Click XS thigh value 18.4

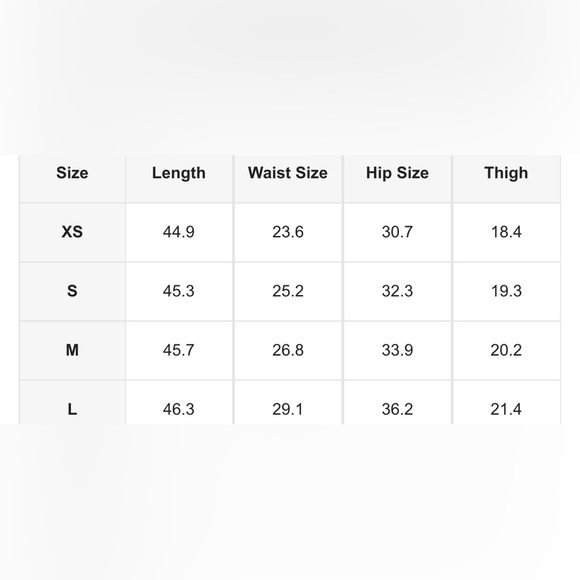coord(506,232)
